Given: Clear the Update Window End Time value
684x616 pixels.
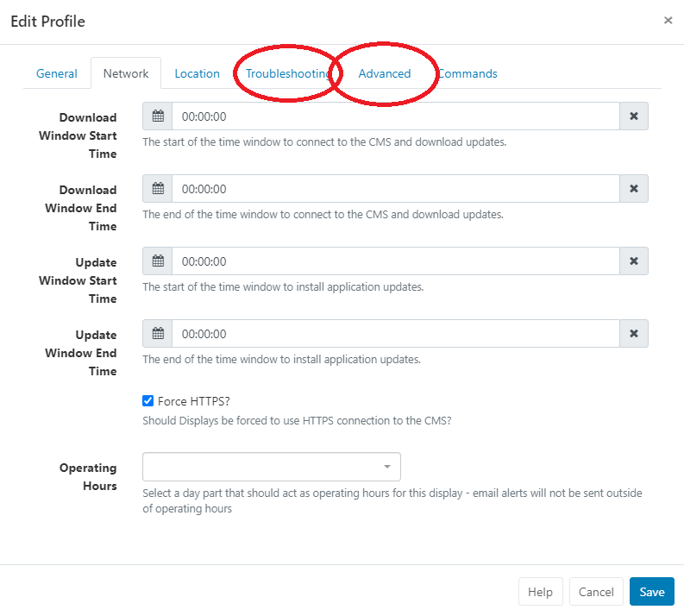Looking at the screenshot, I should [x=634, y=334].
